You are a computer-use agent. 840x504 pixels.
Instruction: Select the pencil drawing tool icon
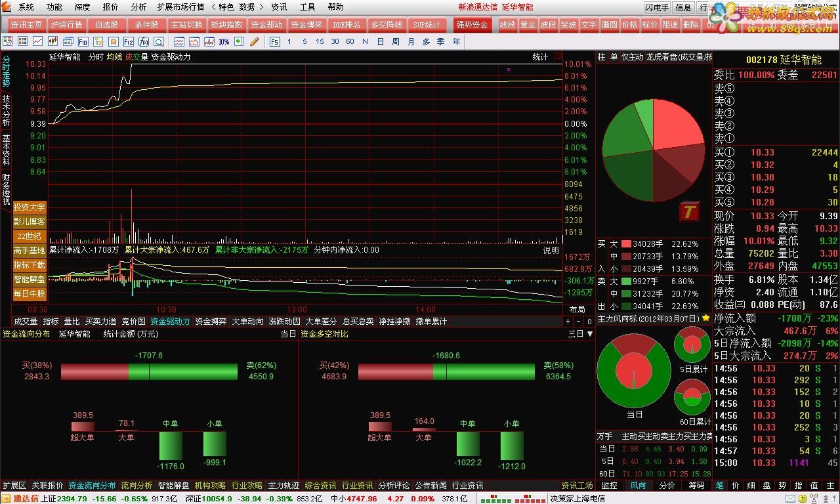point(254,41)
